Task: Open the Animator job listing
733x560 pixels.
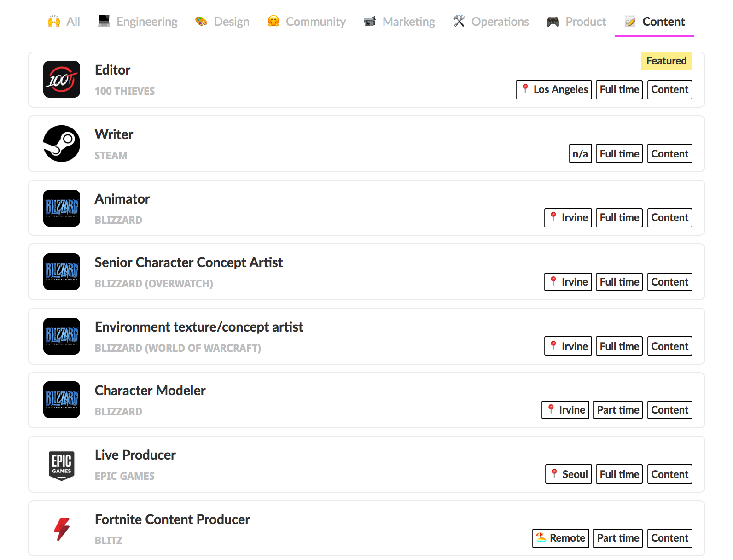Action: coord(366,208)
